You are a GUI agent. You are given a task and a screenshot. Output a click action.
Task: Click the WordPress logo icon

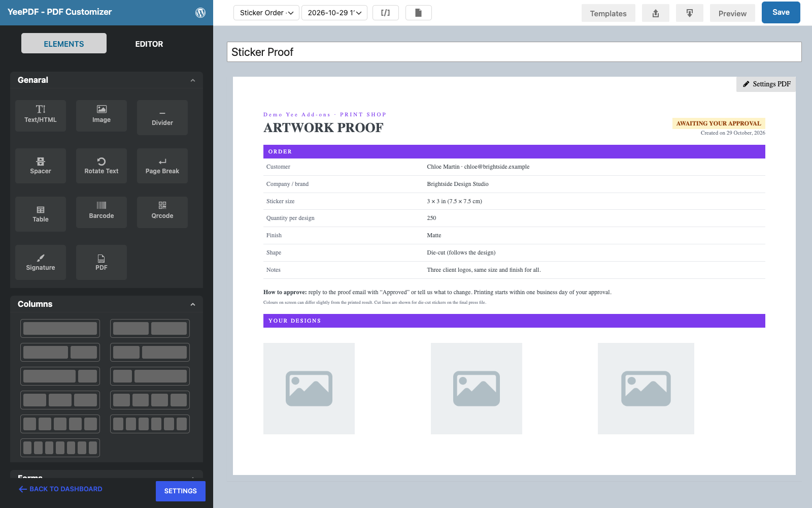coord(200,12)
